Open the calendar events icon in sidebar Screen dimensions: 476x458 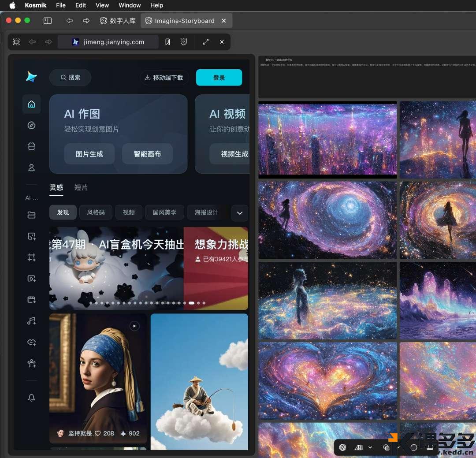[32, 146]
